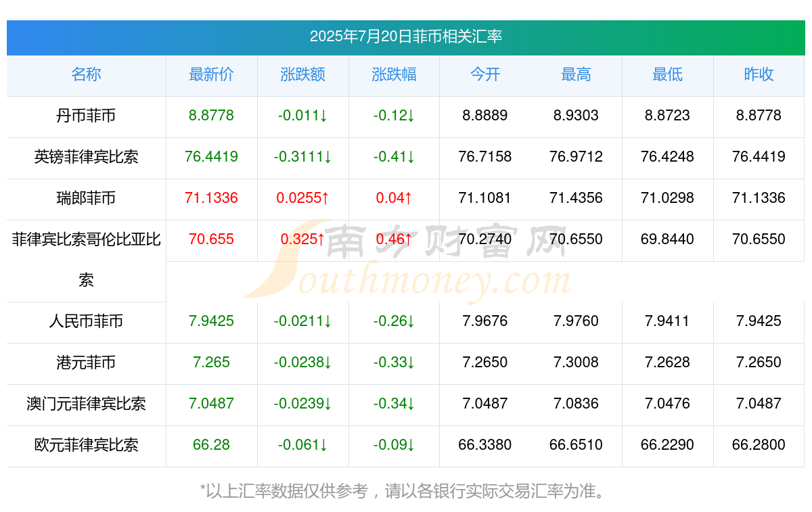The width and height of the screenshot is (812, 512).
Task: Click latest price 71.1336 in red
Action: (211, 198)
